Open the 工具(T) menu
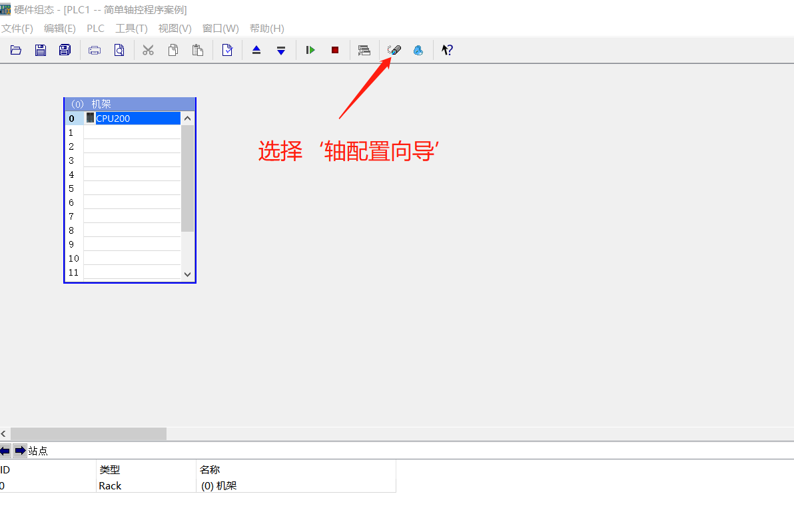 [131, 28]
